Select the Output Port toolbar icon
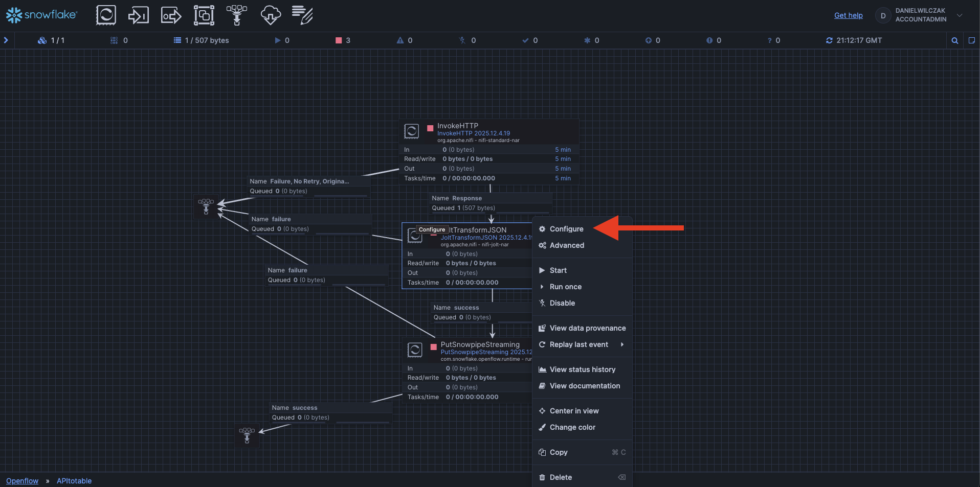980x487 pixels. 171,15
